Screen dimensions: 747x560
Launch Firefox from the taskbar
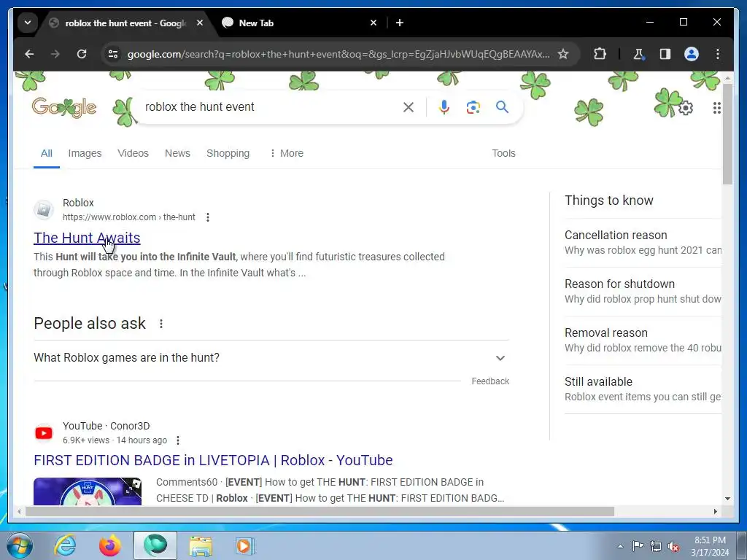pyautogui.click(x=110, y=545)
